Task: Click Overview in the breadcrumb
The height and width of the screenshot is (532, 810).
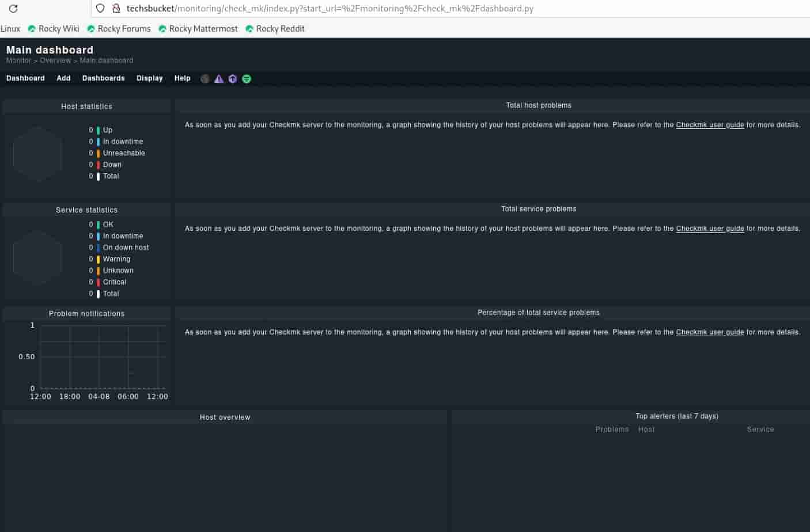Action: tap(55, 60)
